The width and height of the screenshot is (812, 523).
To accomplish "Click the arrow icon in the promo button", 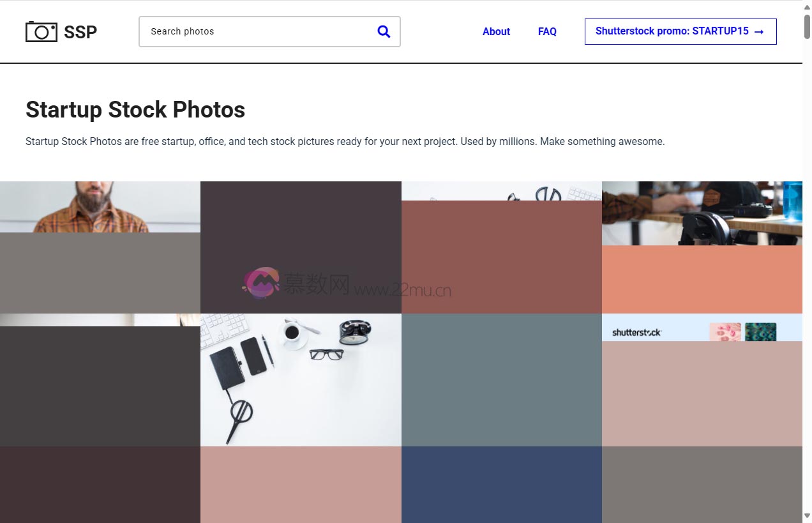I will coord(758,31).
